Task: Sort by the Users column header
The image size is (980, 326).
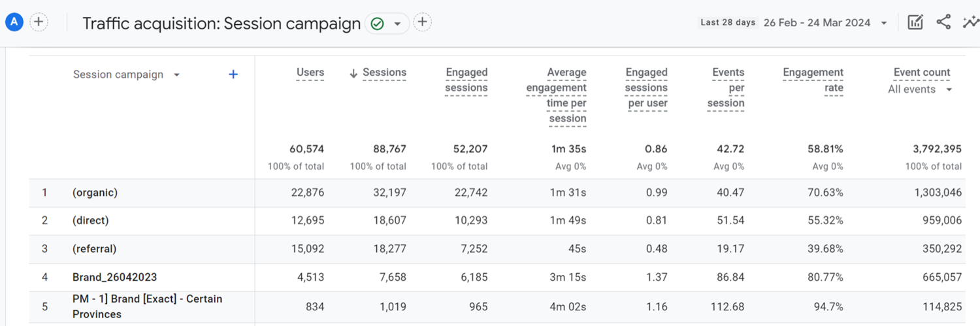Action: click(x=310, y=73)
